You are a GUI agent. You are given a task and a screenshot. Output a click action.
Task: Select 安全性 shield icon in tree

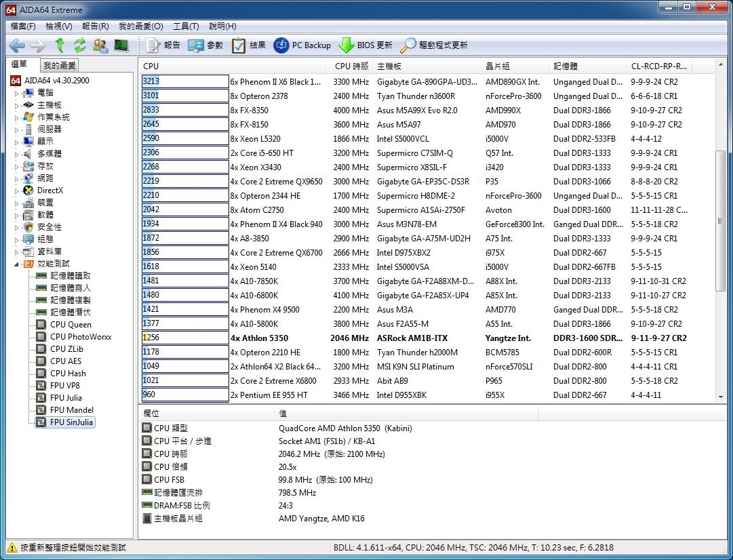point(28,226)
